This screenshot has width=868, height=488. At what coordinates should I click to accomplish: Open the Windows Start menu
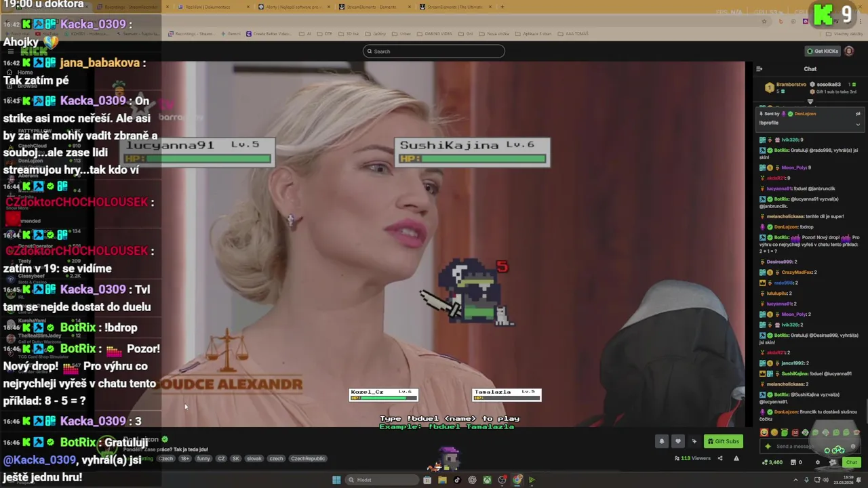pos(336,480)
